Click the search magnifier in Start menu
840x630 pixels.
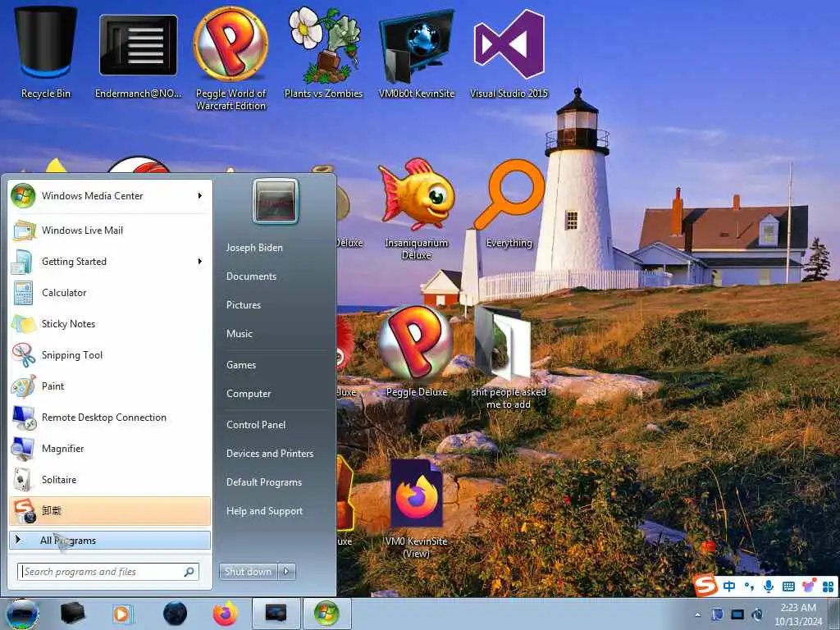pyautogui.click(x=189, y=572)
